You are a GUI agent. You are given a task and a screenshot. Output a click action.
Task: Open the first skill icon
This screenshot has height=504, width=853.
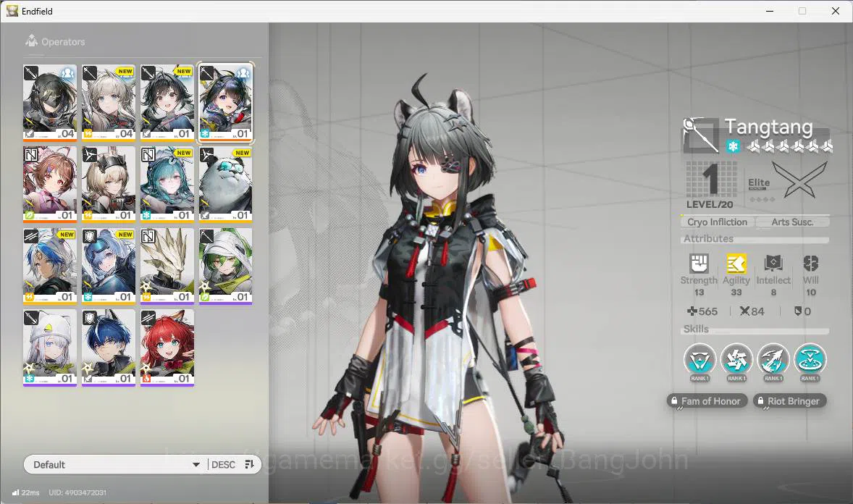tap(699, 360)
